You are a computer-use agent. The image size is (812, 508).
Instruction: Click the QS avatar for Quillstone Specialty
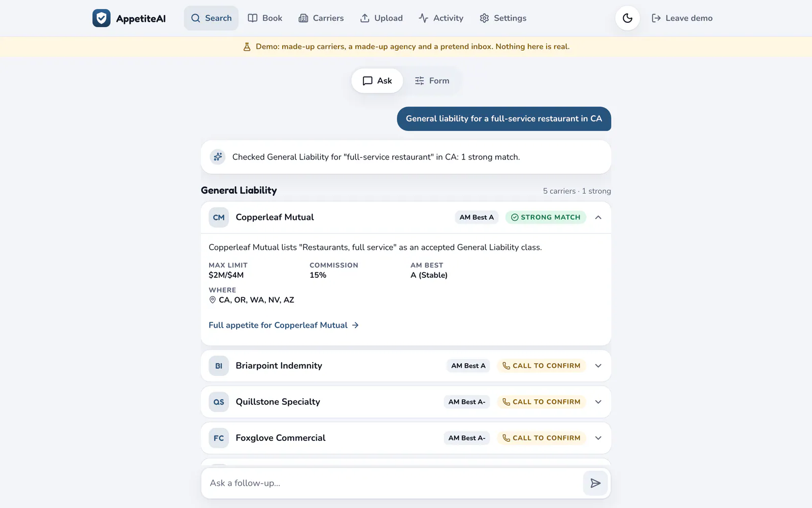point(219,402)
